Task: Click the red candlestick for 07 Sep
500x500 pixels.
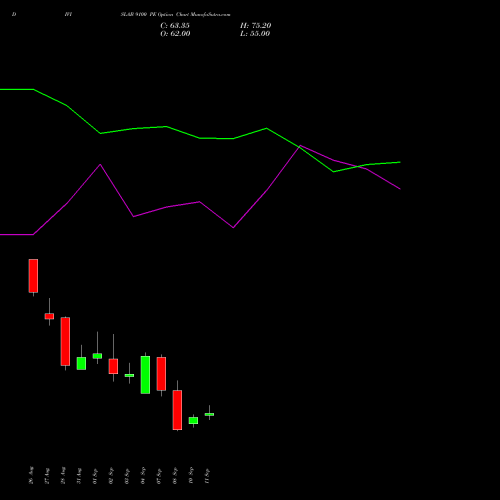Action: click(x=161, y=374)
